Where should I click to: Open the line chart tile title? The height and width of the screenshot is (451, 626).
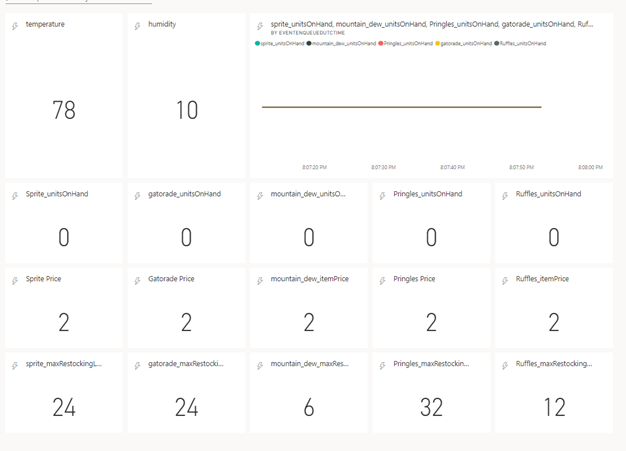pyautogui.click(x=432, y=24)
